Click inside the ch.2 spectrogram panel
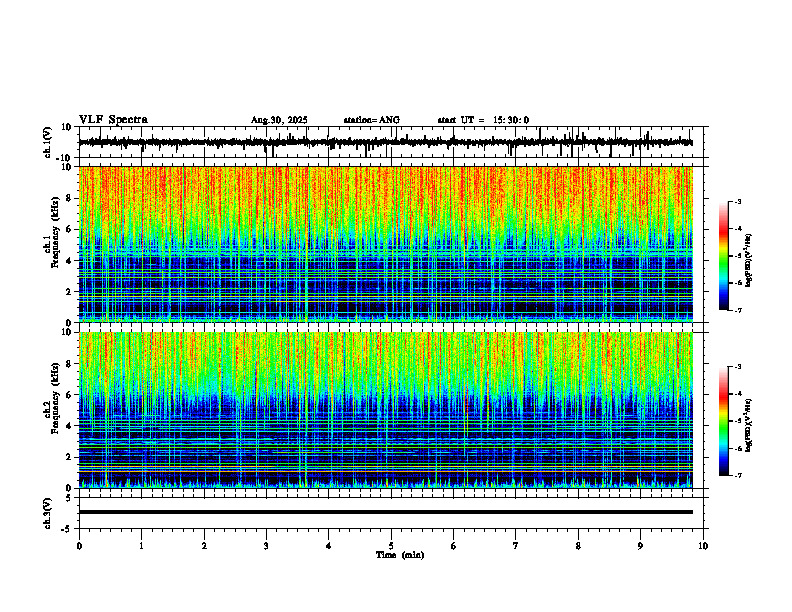 (386, 410)
